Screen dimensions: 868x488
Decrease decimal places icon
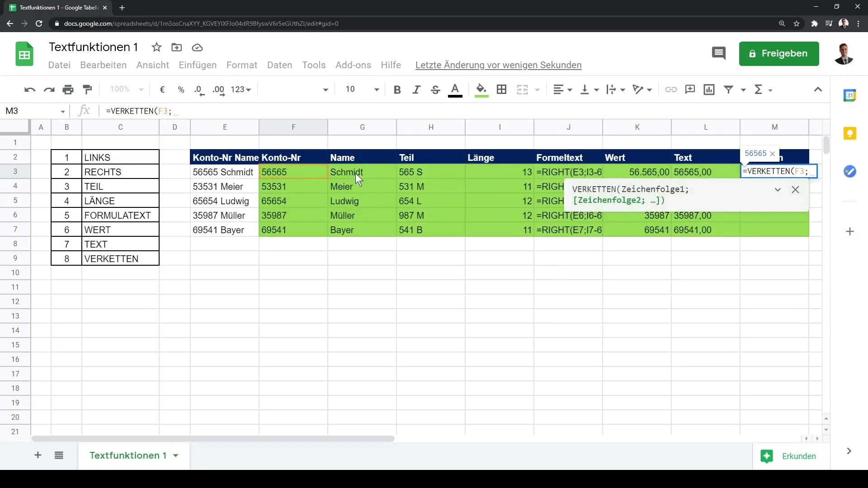199,89
